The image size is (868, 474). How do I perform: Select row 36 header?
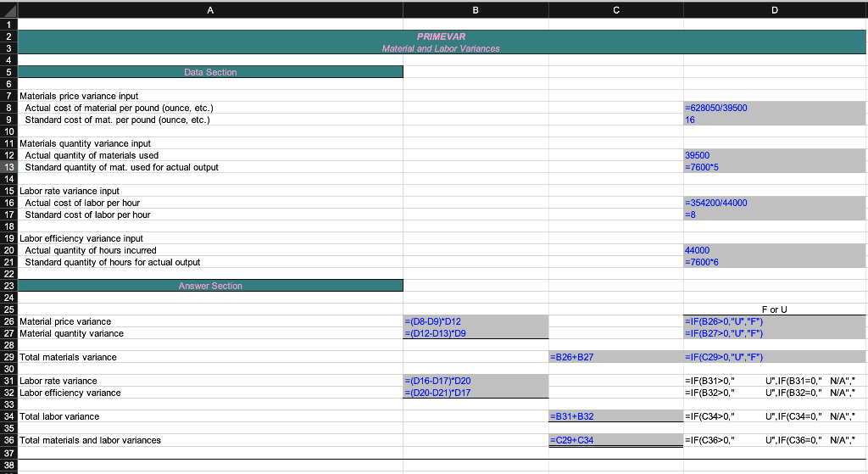(x=8, y=440)
